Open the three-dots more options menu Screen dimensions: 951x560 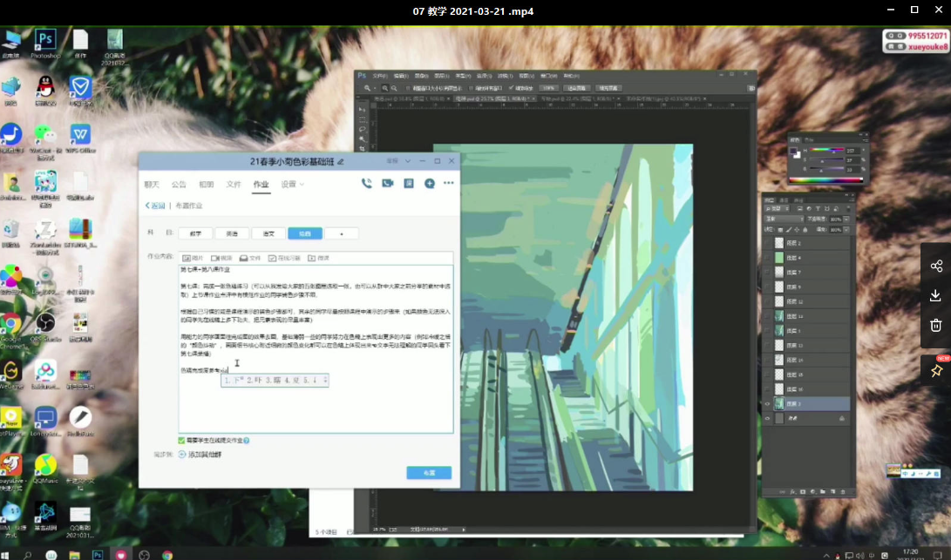pos(449,183)
